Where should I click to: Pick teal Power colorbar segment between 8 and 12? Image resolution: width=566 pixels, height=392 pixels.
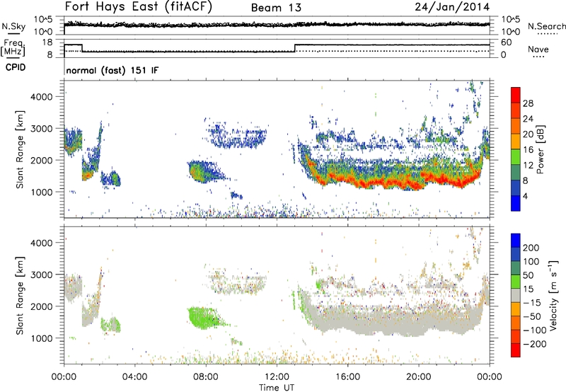516,173
